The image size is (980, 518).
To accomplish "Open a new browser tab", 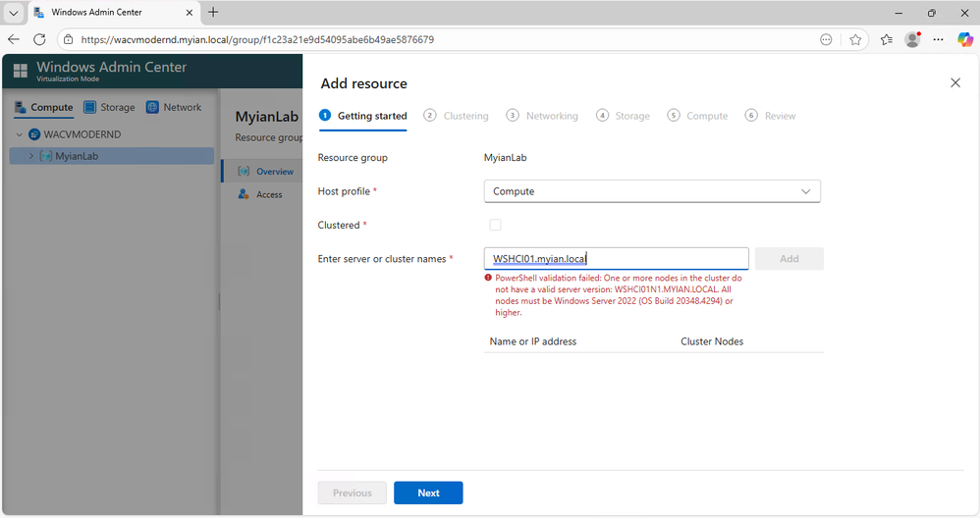I will 213,12.
